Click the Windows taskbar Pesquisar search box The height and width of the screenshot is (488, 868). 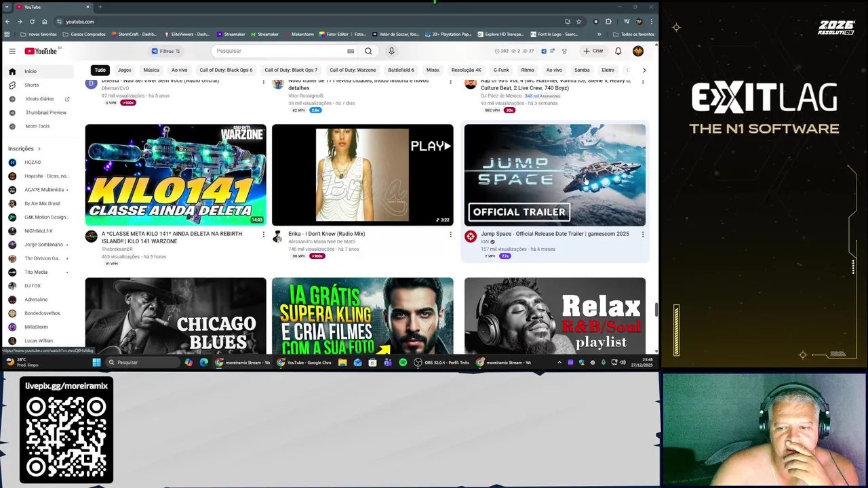[x=142, y=363]
